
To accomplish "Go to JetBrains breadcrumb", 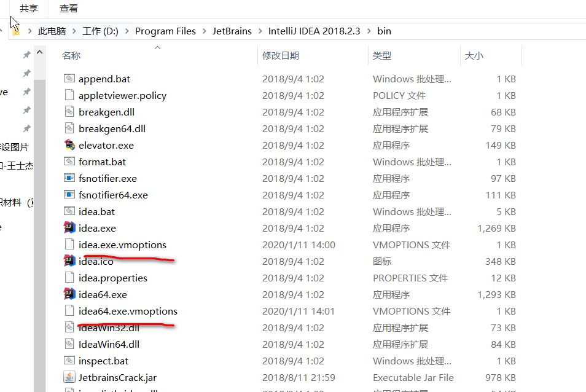I will [x=232, y=31].
